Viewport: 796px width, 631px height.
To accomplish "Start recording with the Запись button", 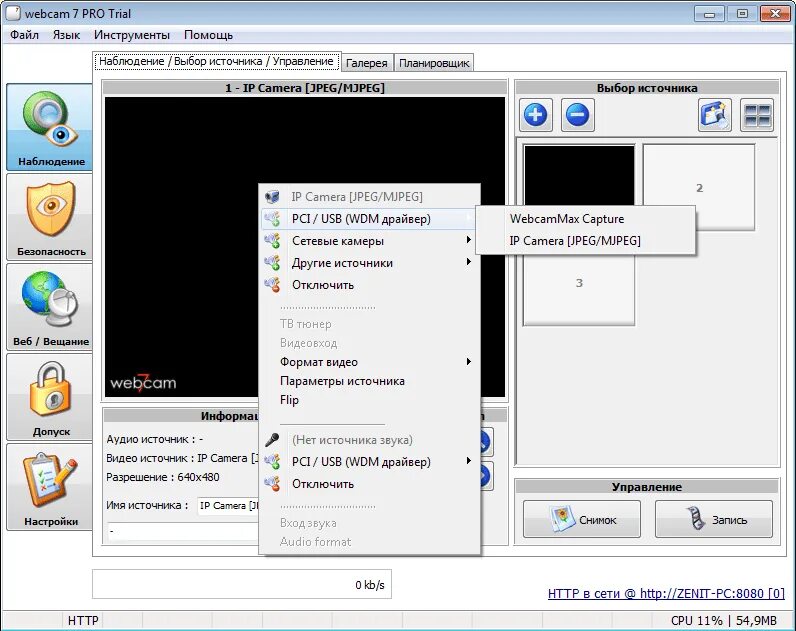I will [714, 519].
